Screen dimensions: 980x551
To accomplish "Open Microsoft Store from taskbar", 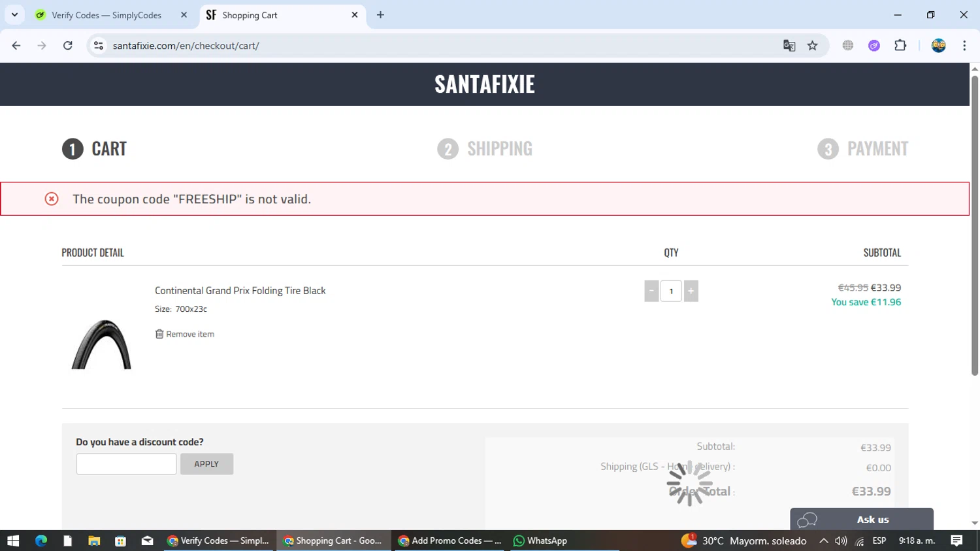I will click(120, 541).
